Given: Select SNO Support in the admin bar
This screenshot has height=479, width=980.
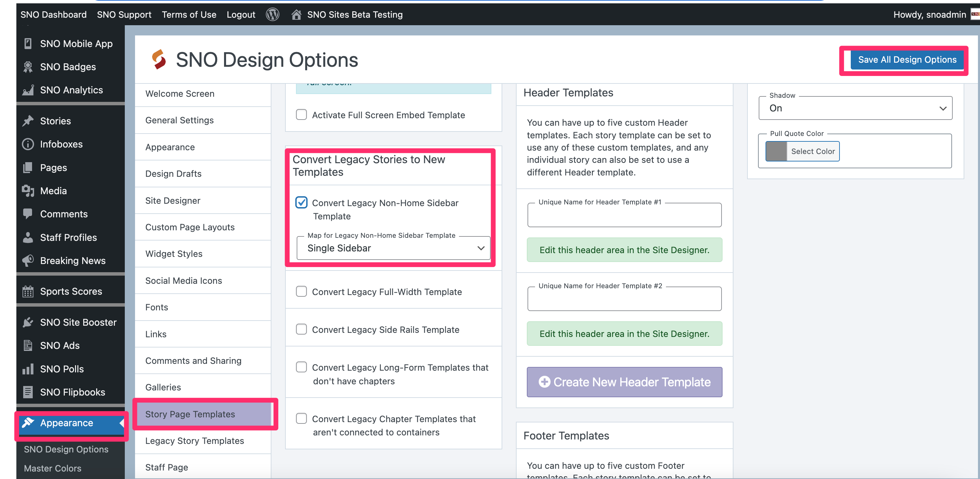Looking at the screenshot, I should (124, 14).
